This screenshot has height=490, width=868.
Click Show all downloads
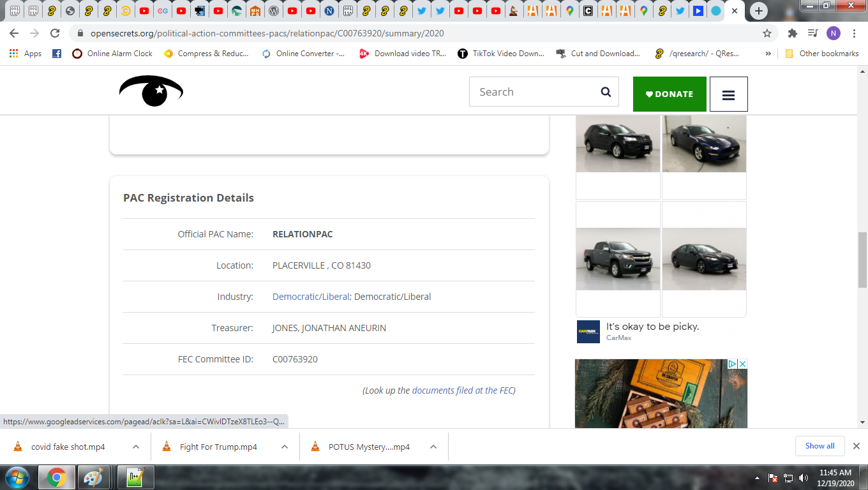pyautogui.click(x=819, y=446)
